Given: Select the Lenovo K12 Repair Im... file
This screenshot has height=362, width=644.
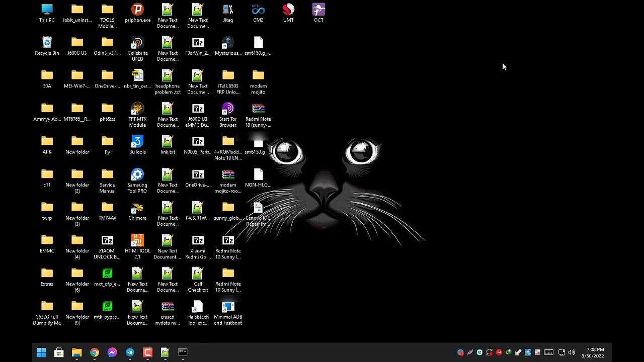Looking at the screenshot, I should point(258,214).
